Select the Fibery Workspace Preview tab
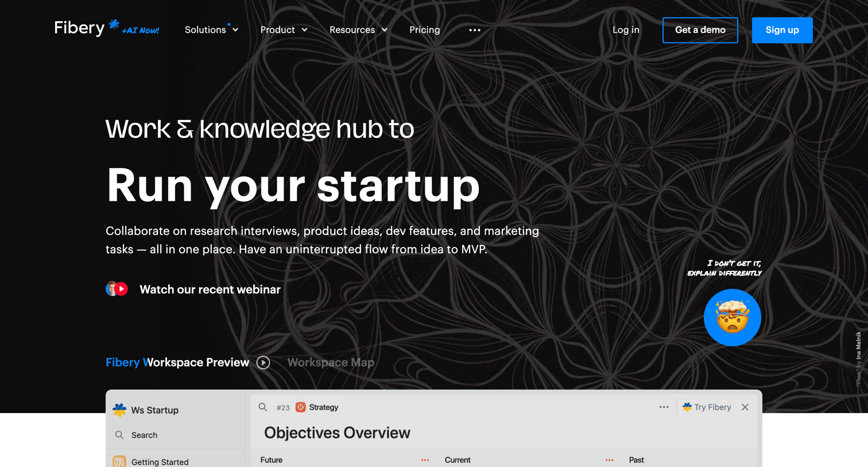The height and width of the screenshot is (467, 868). (x=177, y=362)
